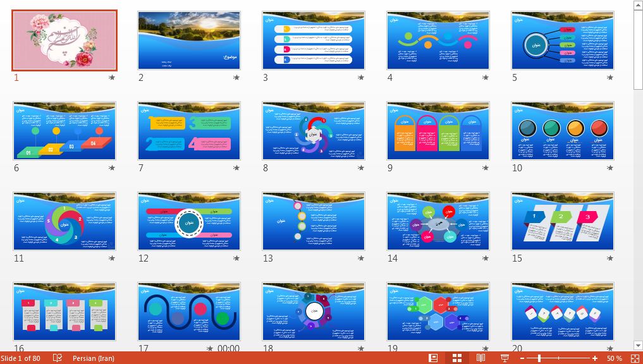
Task: Open zoom dialog via 50 % label
Action: click(615, 358)
